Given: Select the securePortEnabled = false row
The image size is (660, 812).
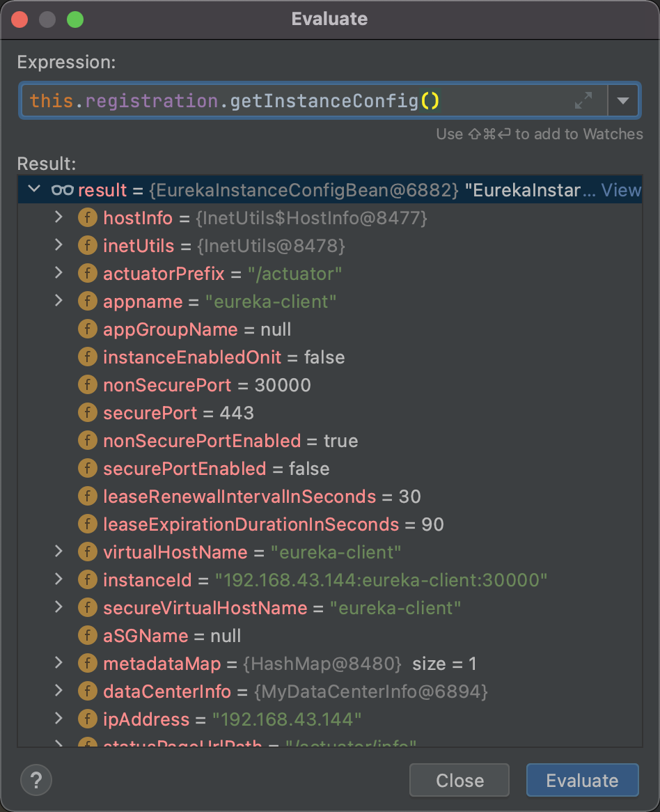Looking at the screenshot, I should click(x=216, y=469).
